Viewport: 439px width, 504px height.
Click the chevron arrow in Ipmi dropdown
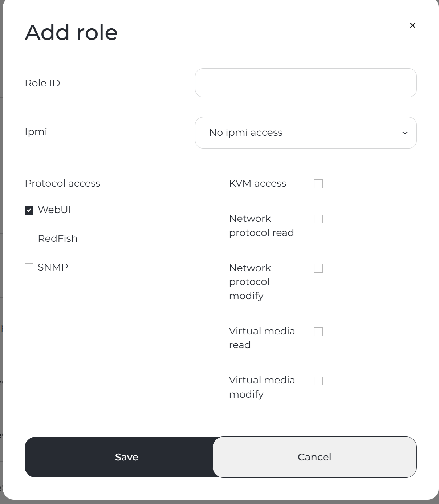(405, 133)
